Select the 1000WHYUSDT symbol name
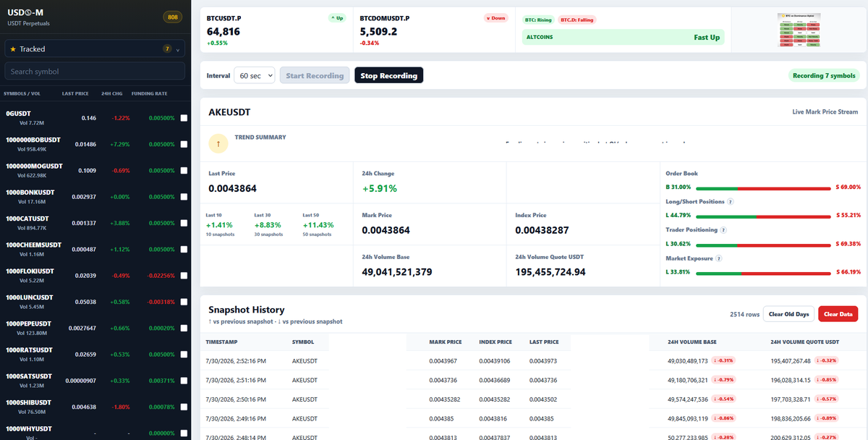Image resolution: width=868 pixels, height=440 pixels. coord(29,428)
